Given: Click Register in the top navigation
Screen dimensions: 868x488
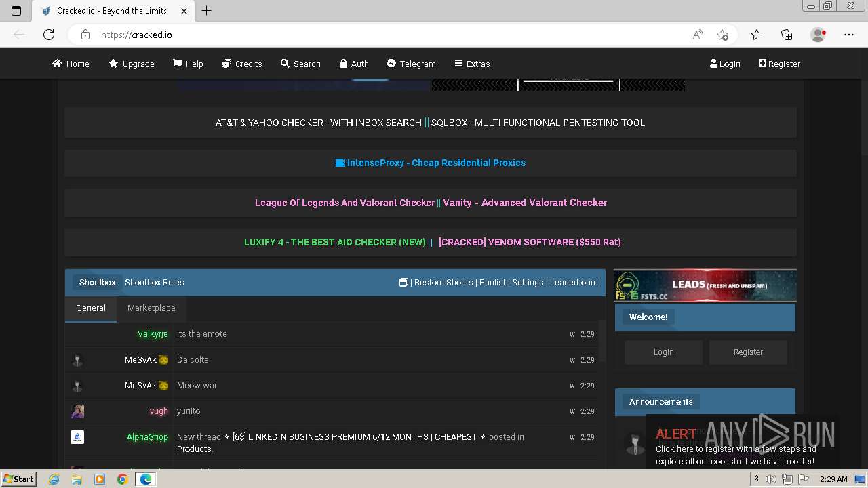Looking at the screenshot, I should click(779, 64).
